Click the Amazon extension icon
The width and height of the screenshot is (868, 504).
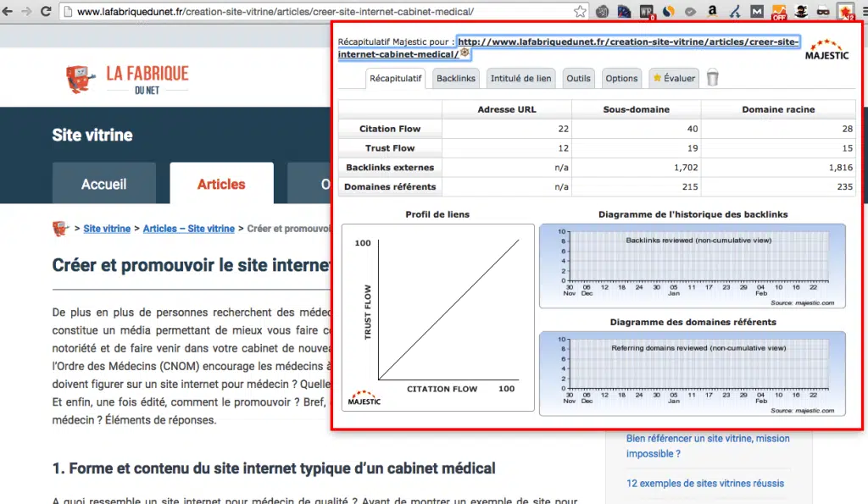tap(712, 12)
